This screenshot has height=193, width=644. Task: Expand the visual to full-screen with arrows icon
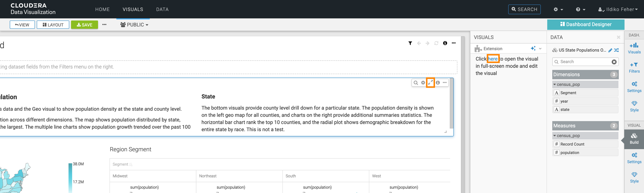[x=430, y=83]
